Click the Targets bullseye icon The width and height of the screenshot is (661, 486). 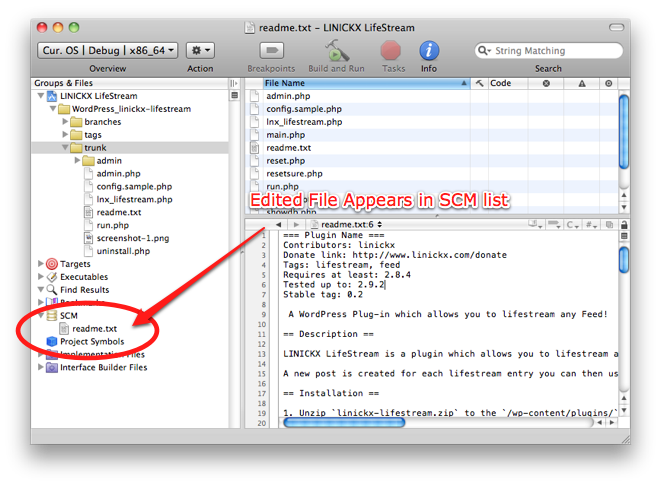coord(52,264)
